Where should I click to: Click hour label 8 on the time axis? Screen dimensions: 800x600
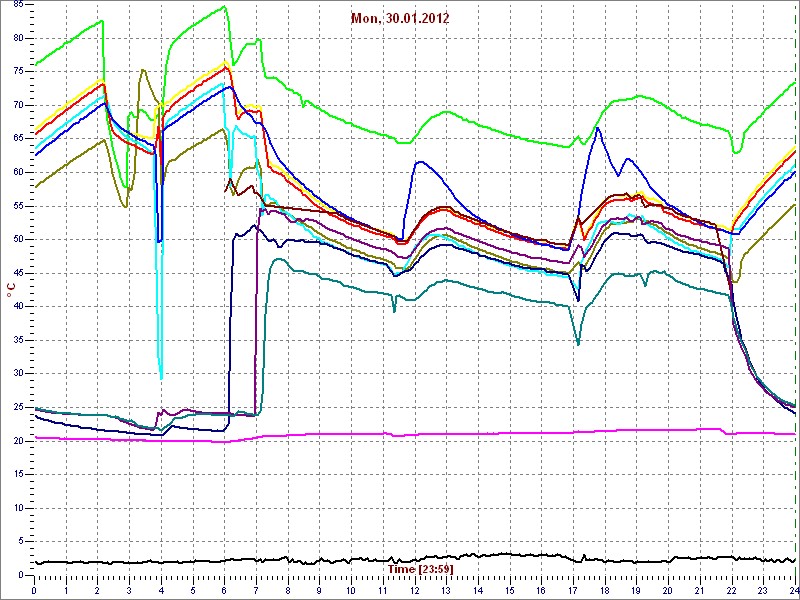coord(288,590)
